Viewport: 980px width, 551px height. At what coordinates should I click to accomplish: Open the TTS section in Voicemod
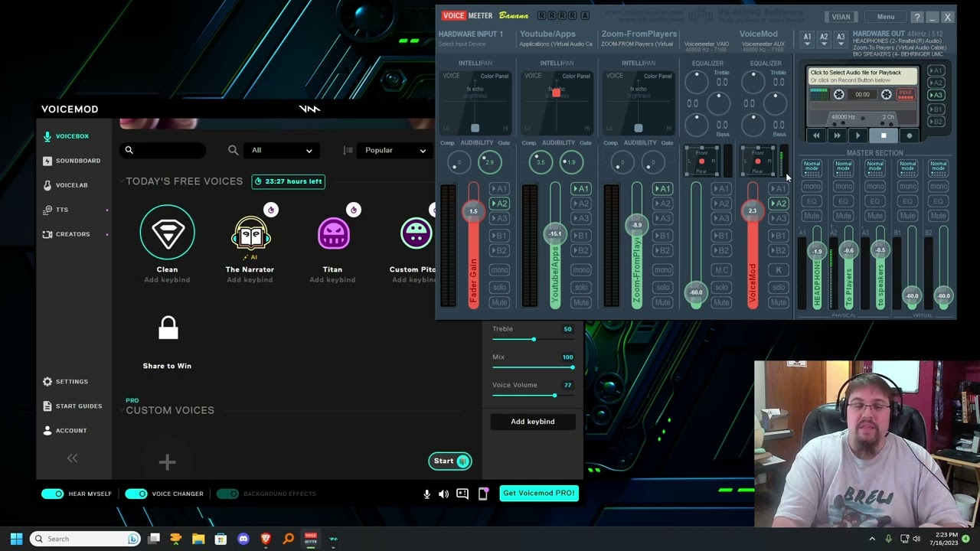[56, 210]
